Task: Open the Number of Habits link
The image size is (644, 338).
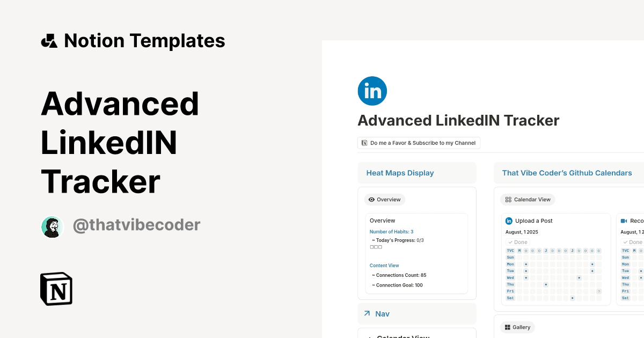Action: [391, 231]
